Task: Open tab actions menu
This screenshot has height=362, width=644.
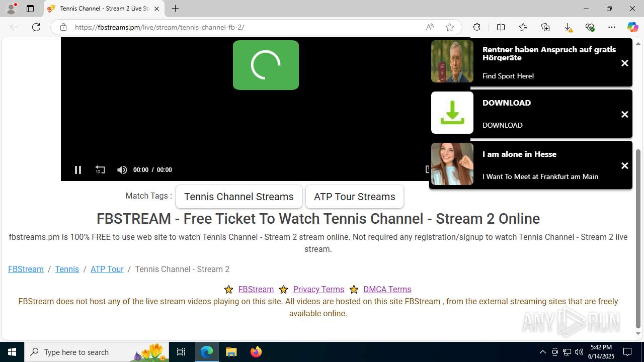Action: coord(30,9)
